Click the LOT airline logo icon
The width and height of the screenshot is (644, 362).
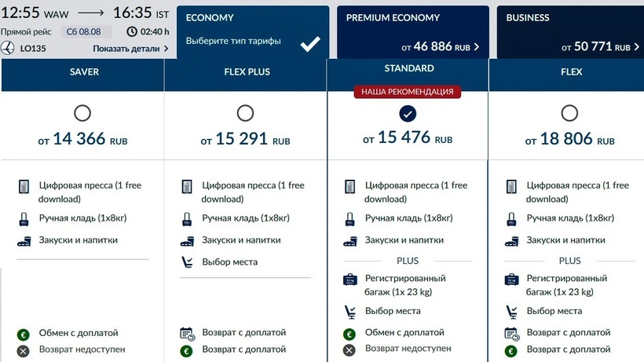(9, 49)
